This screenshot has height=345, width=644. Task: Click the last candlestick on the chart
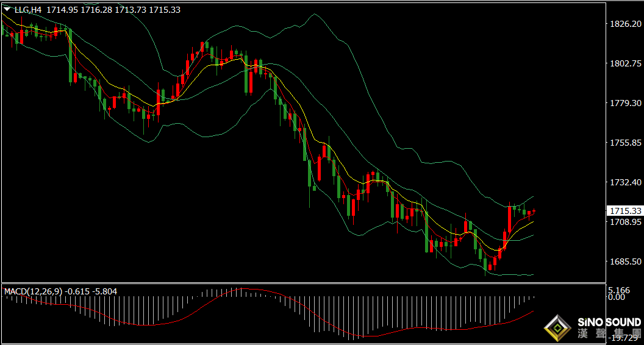pos(534,211)
